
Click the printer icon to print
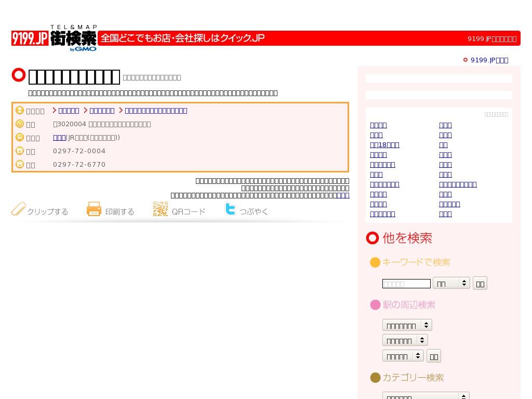pyautogui.click(x=94, y=209)
